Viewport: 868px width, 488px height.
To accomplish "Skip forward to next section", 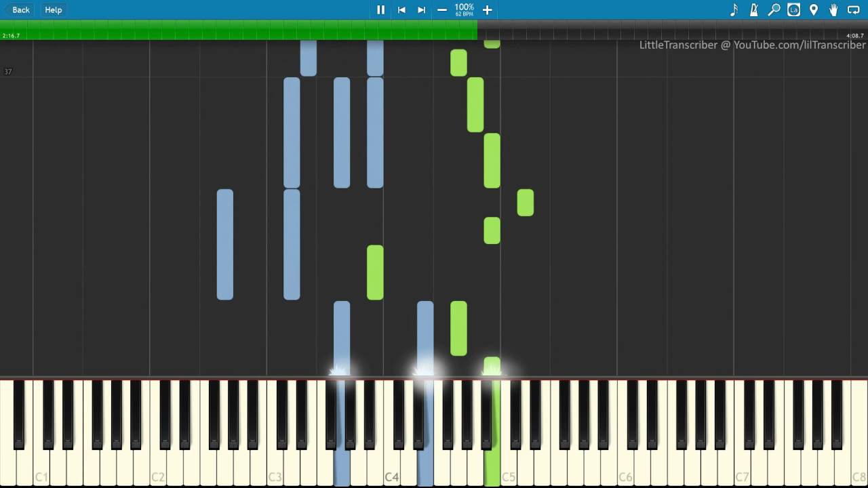I will (x=421, y=9).
